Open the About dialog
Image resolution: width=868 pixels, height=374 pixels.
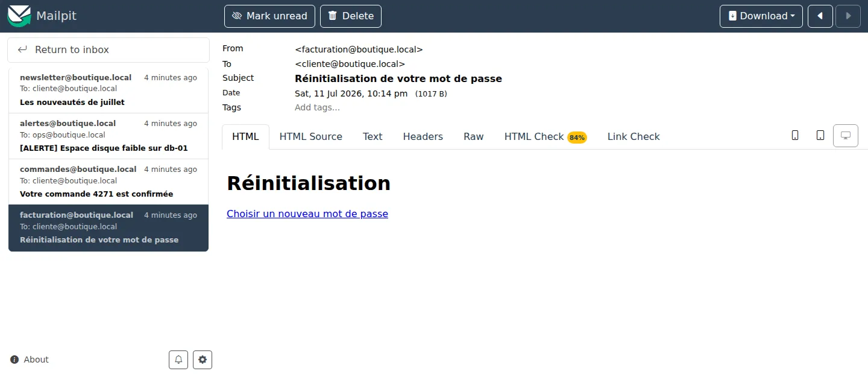click(x=30, y=360)
